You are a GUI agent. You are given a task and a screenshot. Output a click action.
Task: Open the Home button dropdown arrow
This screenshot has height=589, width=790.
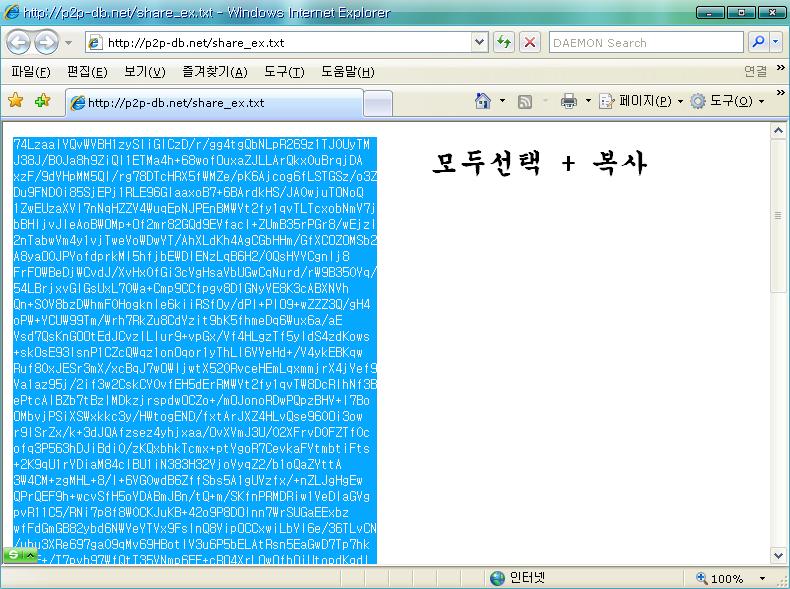[502, 101]
